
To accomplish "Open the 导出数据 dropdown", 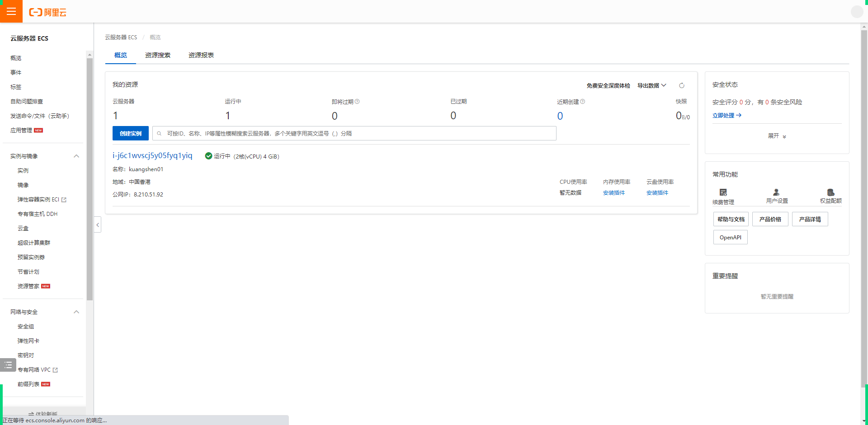I will (x=652, y=85).
